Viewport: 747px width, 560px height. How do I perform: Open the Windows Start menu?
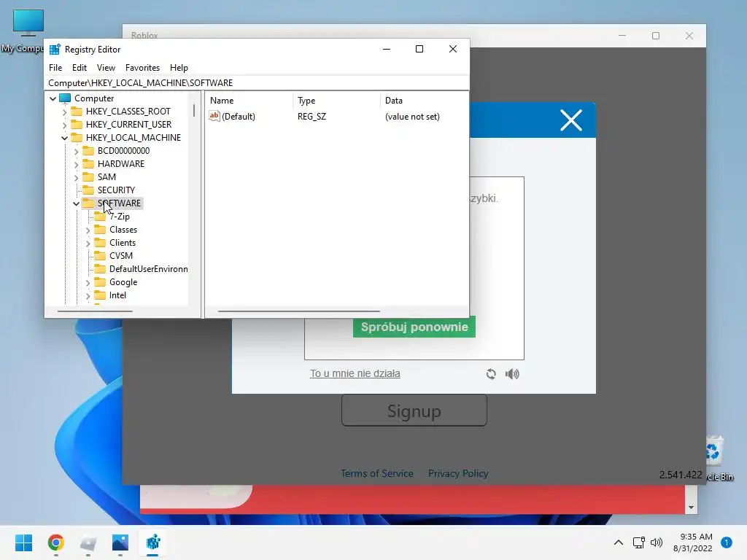pyautogui.click(x=24, y=542)
